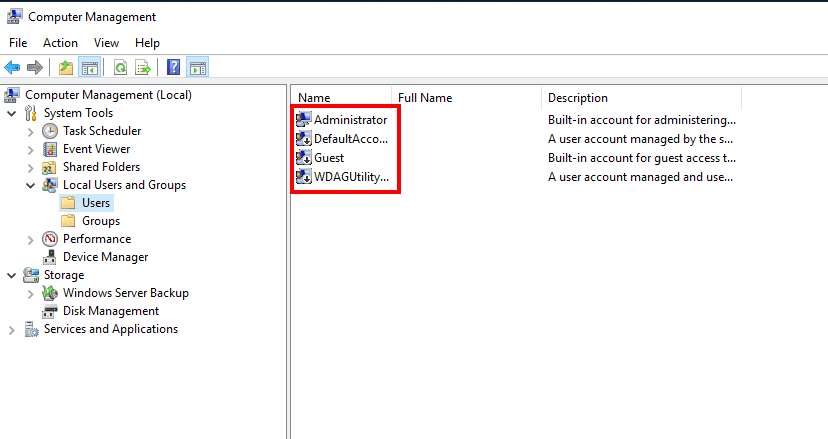Click the Refresh toolbar icon
This screenshot has height=439, width=828.
pyautogui.click(x=120, y=68)
